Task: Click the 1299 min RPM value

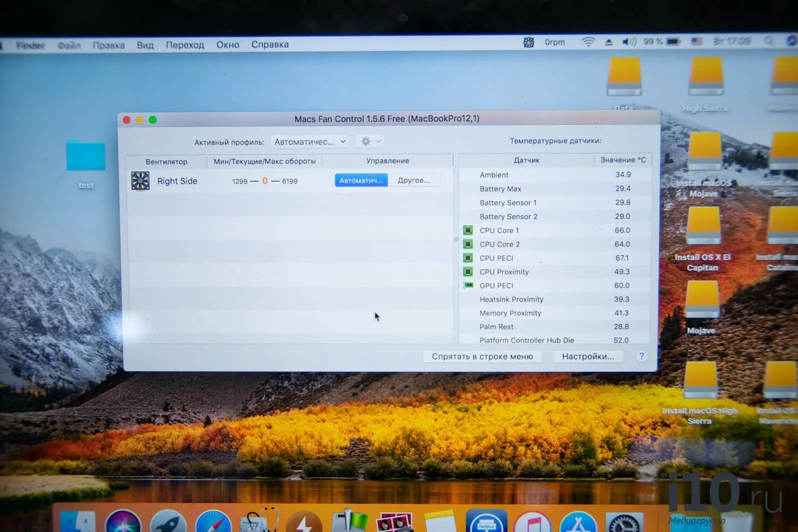Action: (240, 181)
